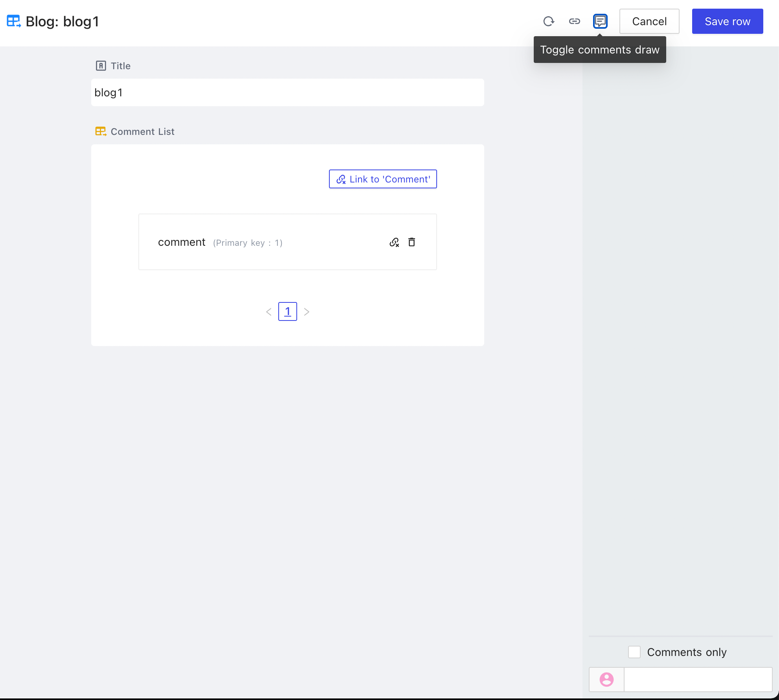Enable the Comments only filter
Image resolution: width=779 pixels, height=700 pixels.
coord(634,652)
